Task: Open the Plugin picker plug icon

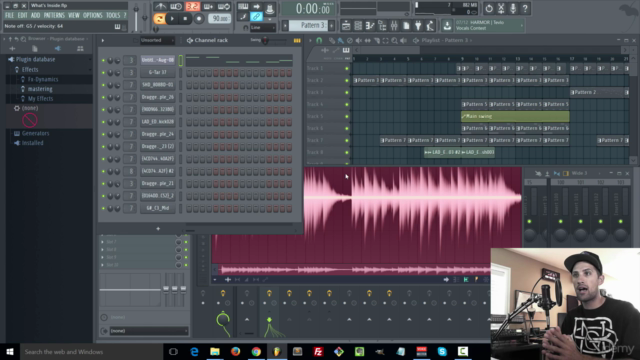Action: tap(418, 26)
